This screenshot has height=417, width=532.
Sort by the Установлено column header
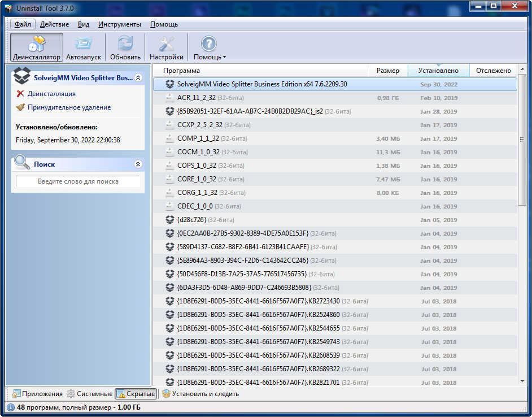[x=438, y=71]
